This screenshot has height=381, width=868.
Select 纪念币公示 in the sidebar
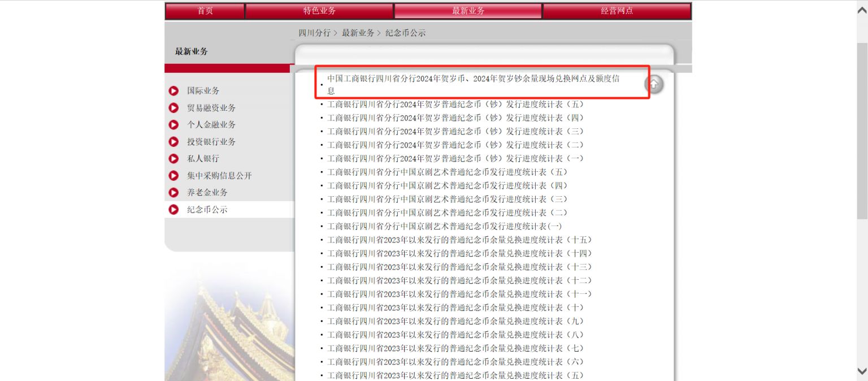(x=207, y=209)
